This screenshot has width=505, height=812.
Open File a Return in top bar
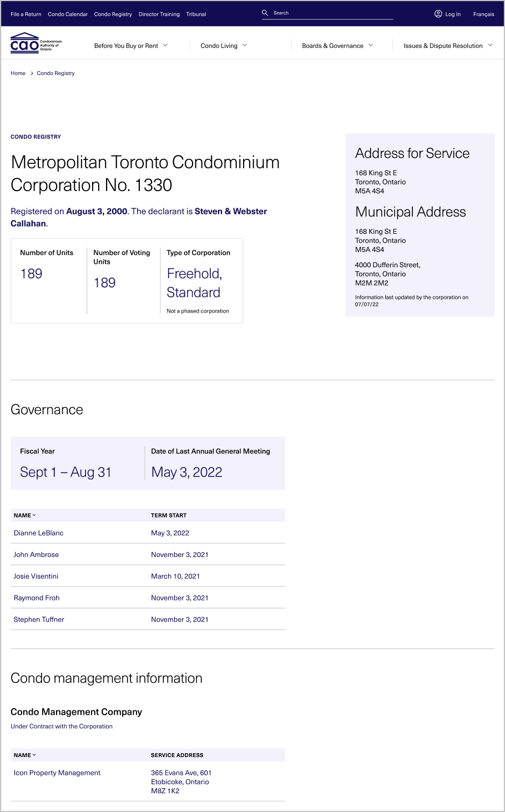click(x=26, y=14)
